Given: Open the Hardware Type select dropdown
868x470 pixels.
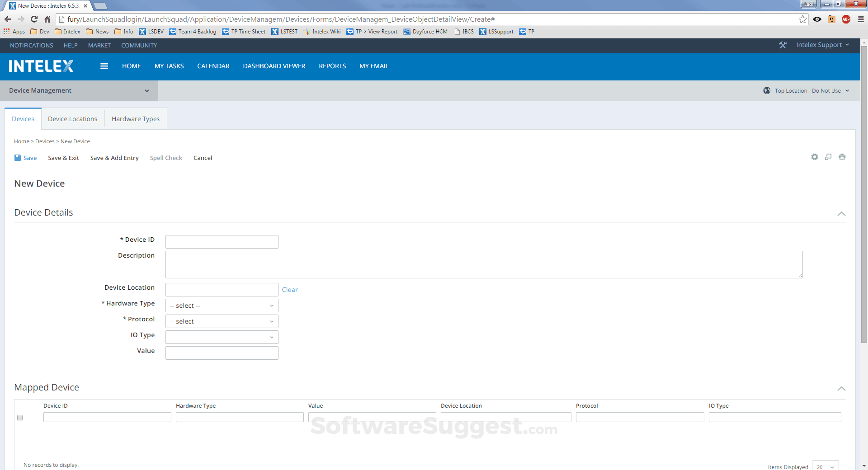Looking at the screenshot, I should pyautogui.click(x=221, y=305).
